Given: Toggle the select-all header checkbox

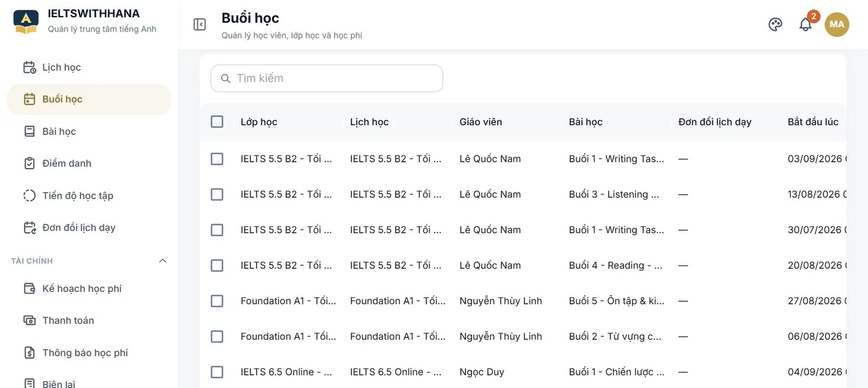Looking at the screenshot, I should tap(217, 121).
